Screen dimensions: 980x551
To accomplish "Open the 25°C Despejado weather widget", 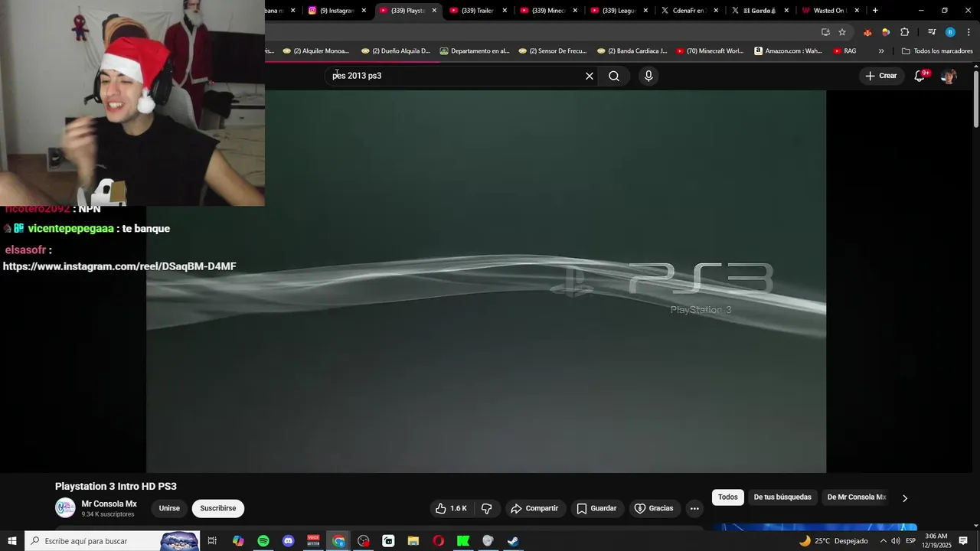I will [x=834, y=541].
